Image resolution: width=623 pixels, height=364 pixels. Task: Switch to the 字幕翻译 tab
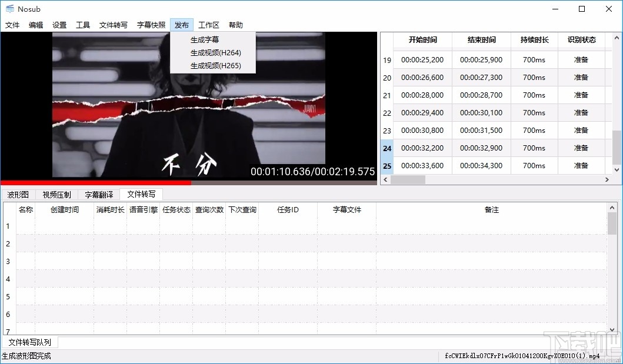point(99,195)
